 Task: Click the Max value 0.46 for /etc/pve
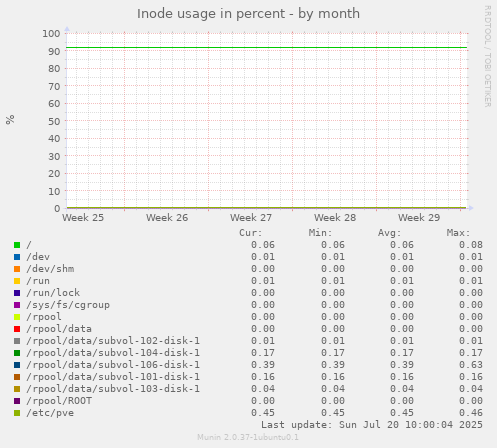click(471, 413)
